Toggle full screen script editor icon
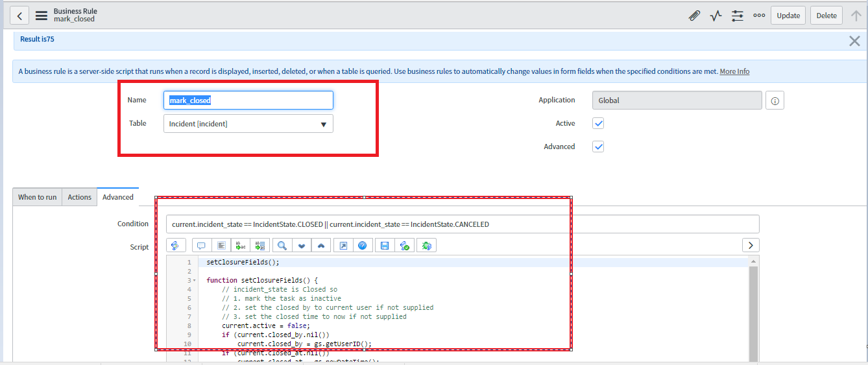The height and width of the screenshot is (365, 868). click(343, 246)
